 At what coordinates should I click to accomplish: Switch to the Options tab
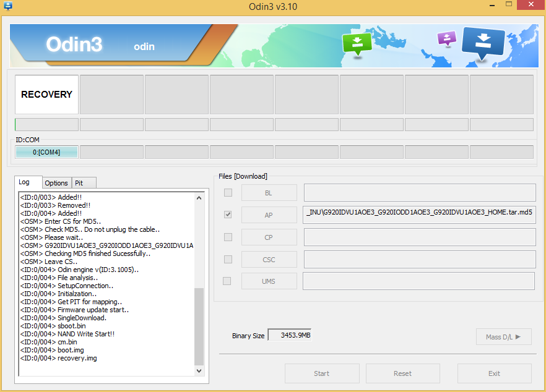pyautogui.click(x=56, y=183)
